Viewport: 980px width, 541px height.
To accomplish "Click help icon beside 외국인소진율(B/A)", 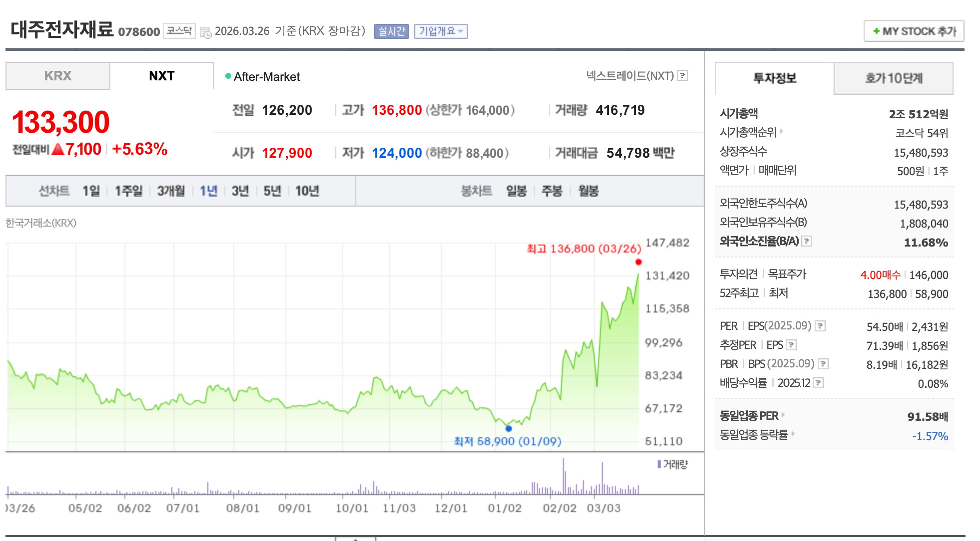I will pyautogui.click(x=807, y=241).
